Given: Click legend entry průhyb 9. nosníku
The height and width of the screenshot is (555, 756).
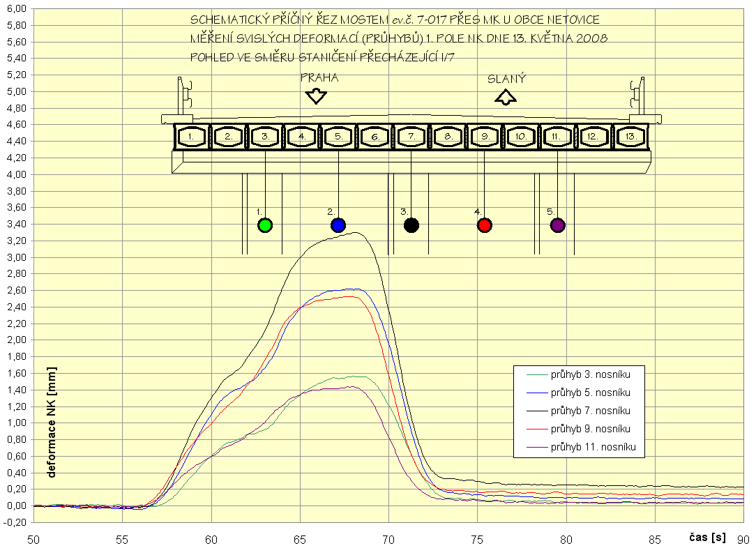Looking at the screenshot, I should 590,429.
